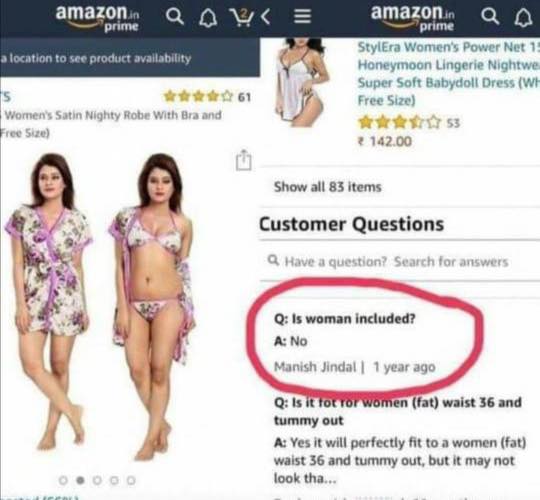Click the left Amazon.in prime logo
Screen dimensions: 540x500
click(x=97, y=18)
